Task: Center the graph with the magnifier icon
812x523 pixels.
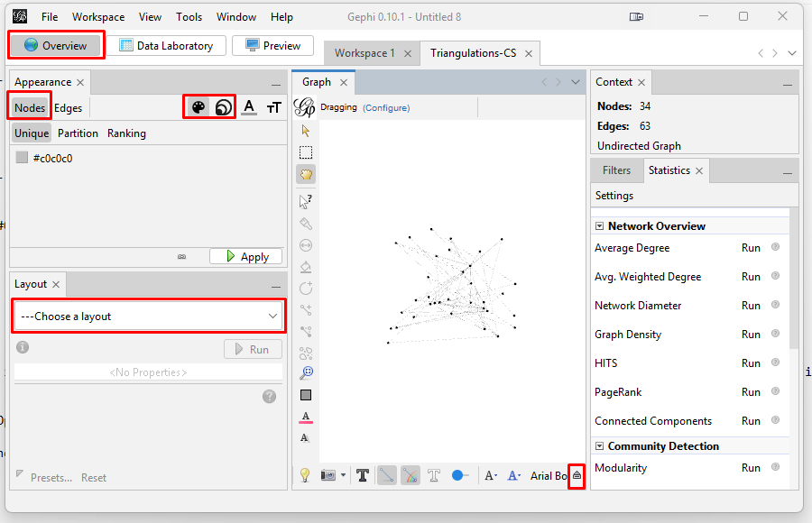Action: coord(306,372)
